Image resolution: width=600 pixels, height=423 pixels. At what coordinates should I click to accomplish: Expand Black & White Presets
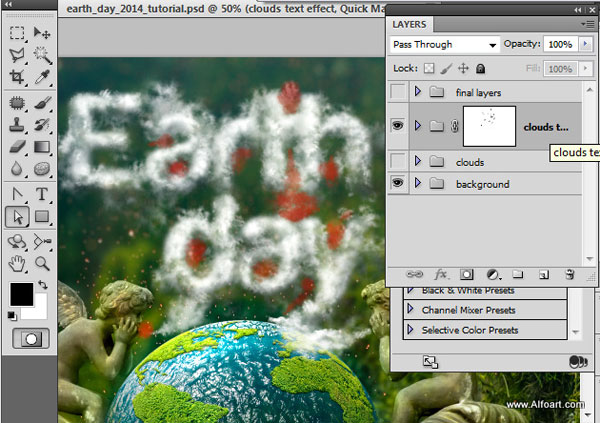(x=411, y=290)
